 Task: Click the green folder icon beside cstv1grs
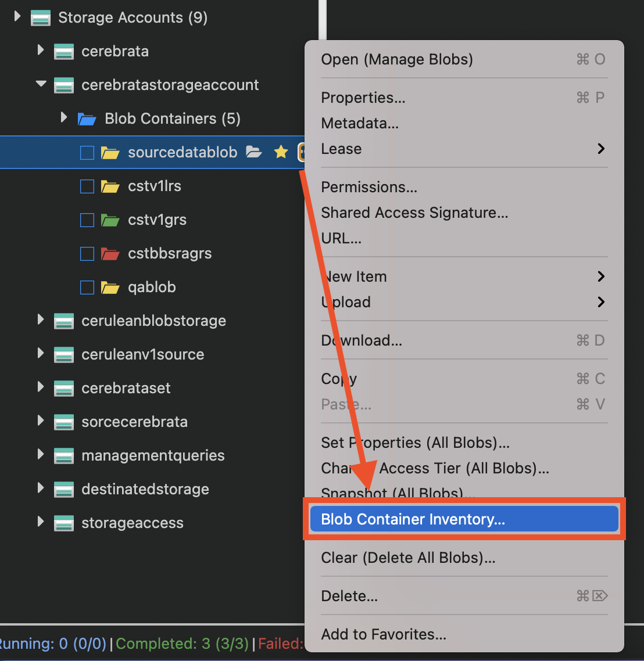pyautogui.click(x=110, y=220)
